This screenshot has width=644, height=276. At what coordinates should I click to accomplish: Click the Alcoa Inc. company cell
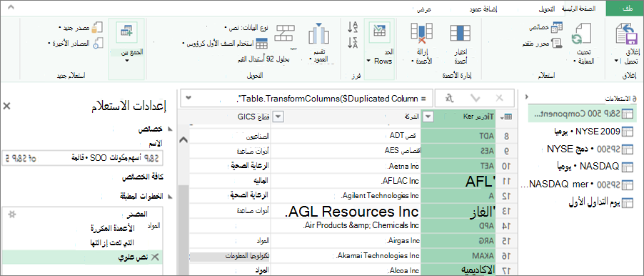[x=345, y=270]
